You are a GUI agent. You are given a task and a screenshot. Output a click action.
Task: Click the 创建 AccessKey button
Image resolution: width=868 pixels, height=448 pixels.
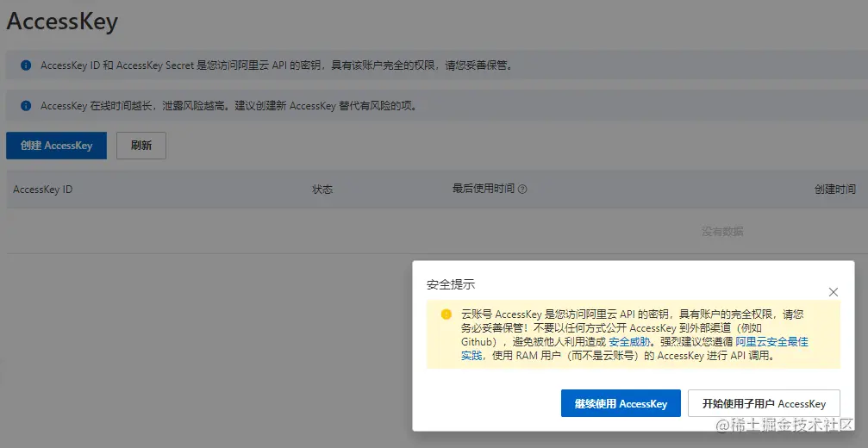[57, 146]
